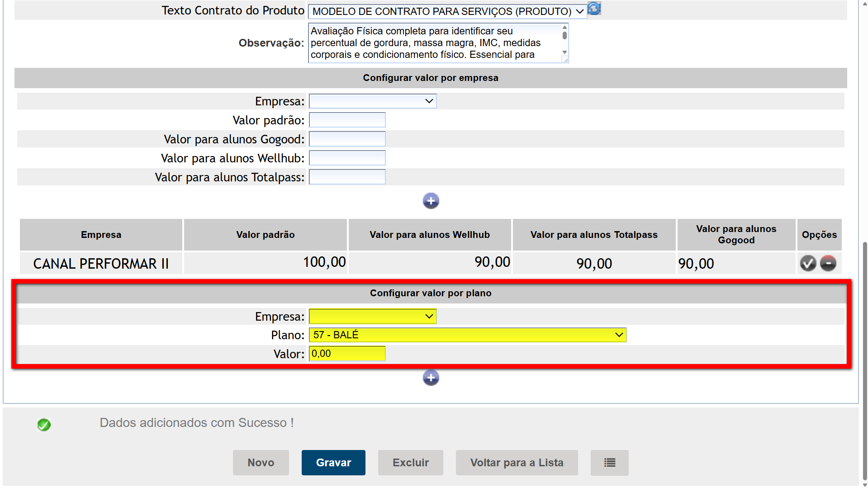Click the refresh icon beside contract text dropdown

tap(594, 9)
